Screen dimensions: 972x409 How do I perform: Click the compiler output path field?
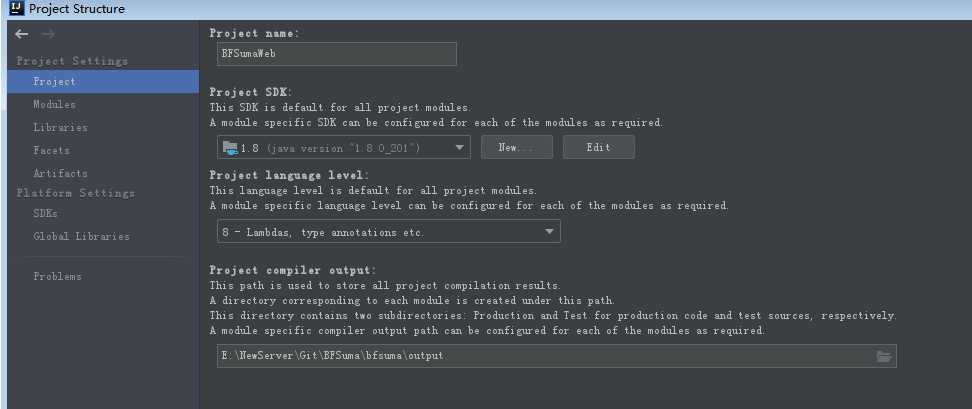[540, 356]
